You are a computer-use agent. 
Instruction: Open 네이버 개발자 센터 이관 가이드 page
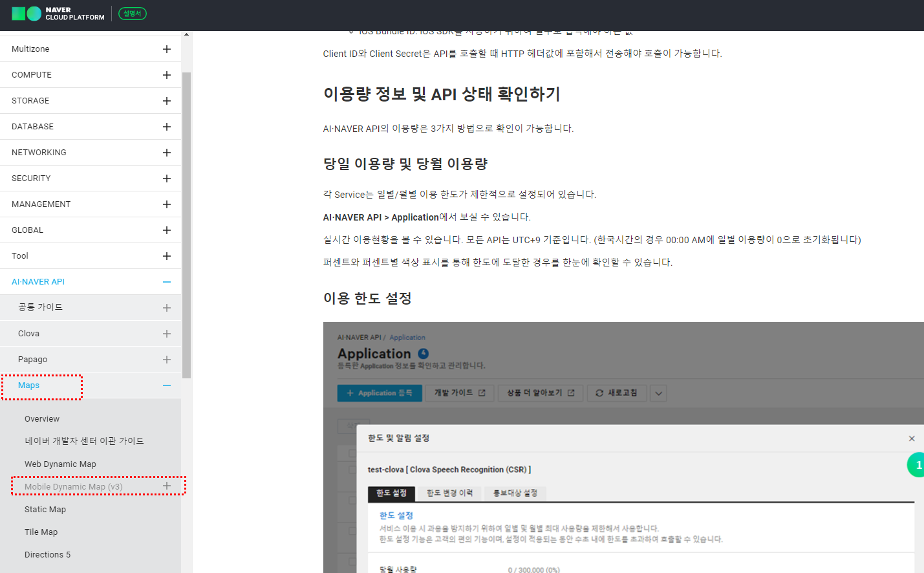(x=84, y=441)
